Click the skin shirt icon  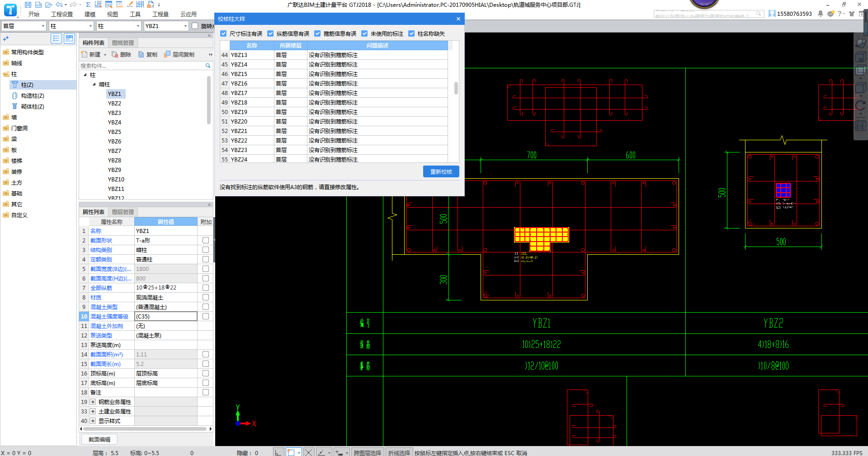852,14
